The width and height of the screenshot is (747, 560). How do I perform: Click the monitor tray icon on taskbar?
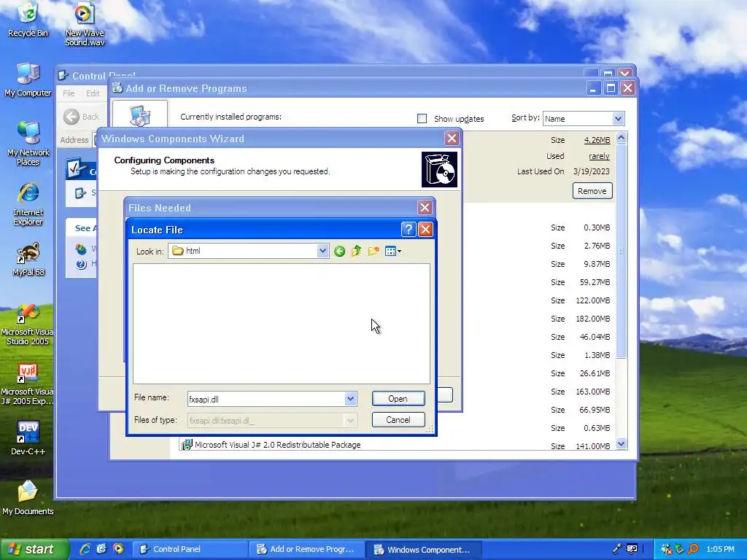click(x=632, y=549)
